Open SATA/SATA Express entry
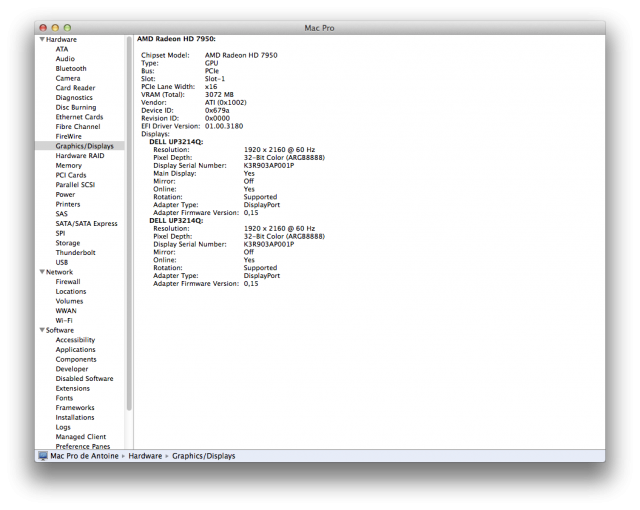The image size is (640, 510). tap(86, 223)
